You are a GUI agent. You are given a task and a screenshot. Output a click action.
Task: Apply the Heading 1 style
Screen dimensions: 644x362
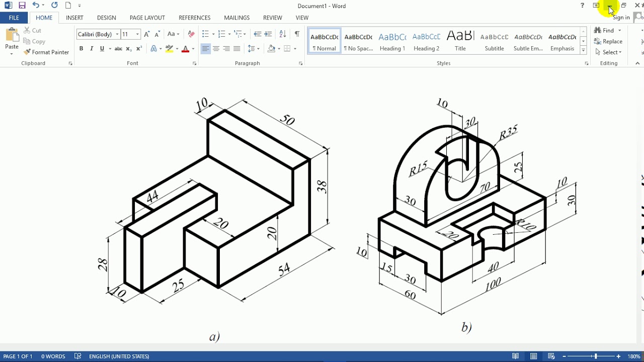(392, 41)
